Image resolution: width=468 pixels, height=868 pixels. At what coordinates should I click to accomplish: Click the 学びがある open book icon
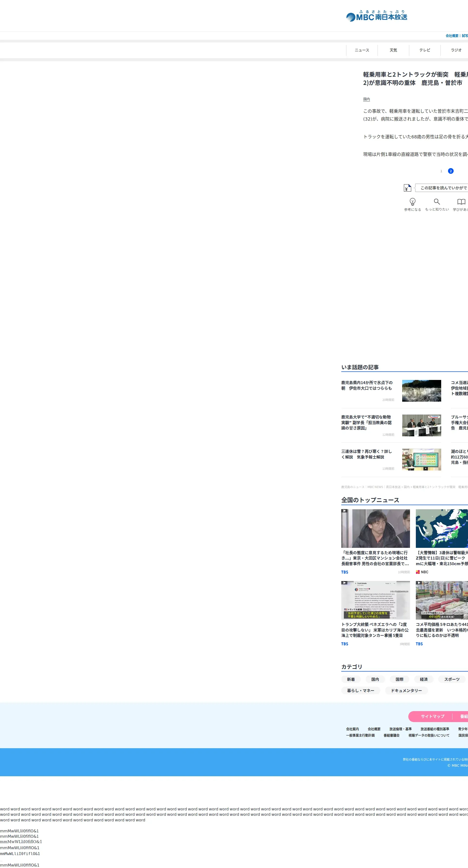click(461, 202)
